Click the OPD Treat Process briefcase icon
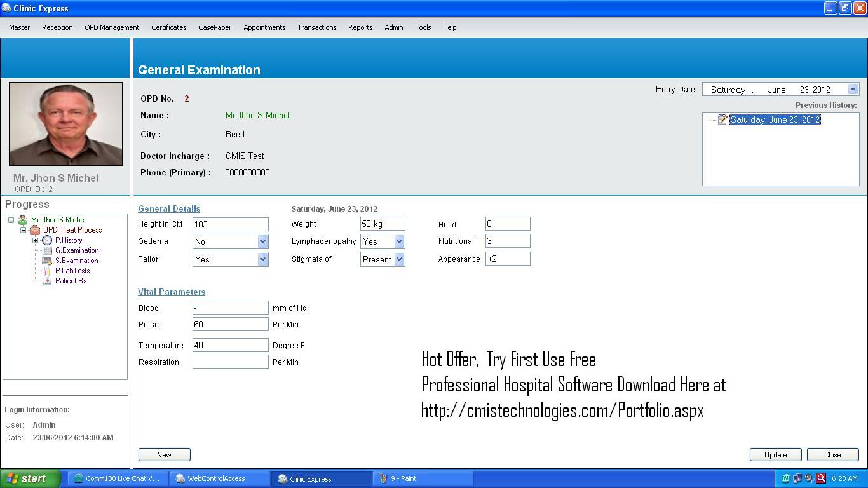868x488 pixels. (x=35, y=230)
